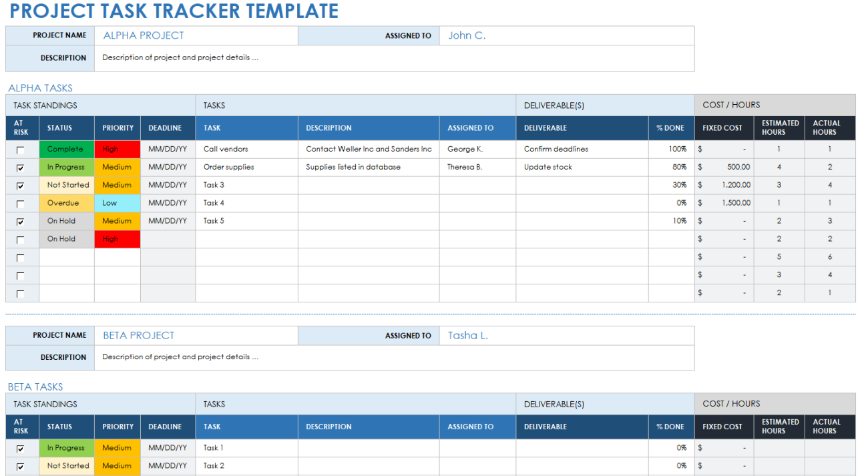Select the John C. assigned-to cell
Screen dimensions: 868x476
(x=566, y=35)
